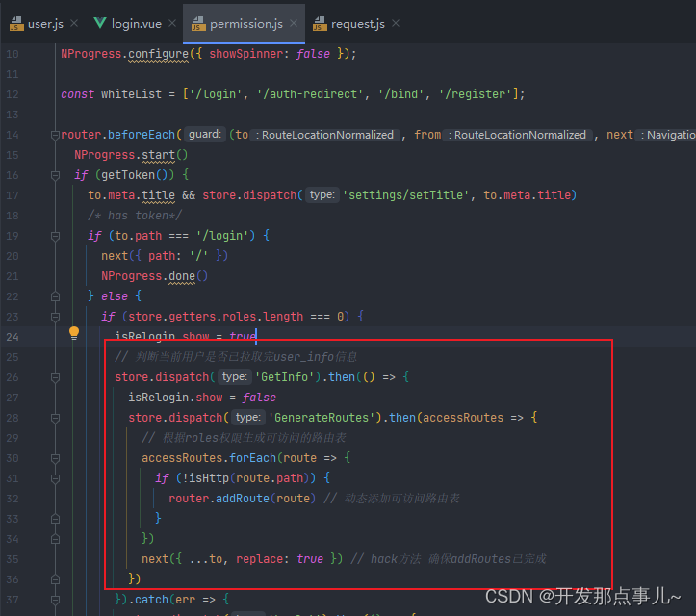
Task: Click 'showSpinner' in NProgress.configure
Action: [x=245, y=54]
